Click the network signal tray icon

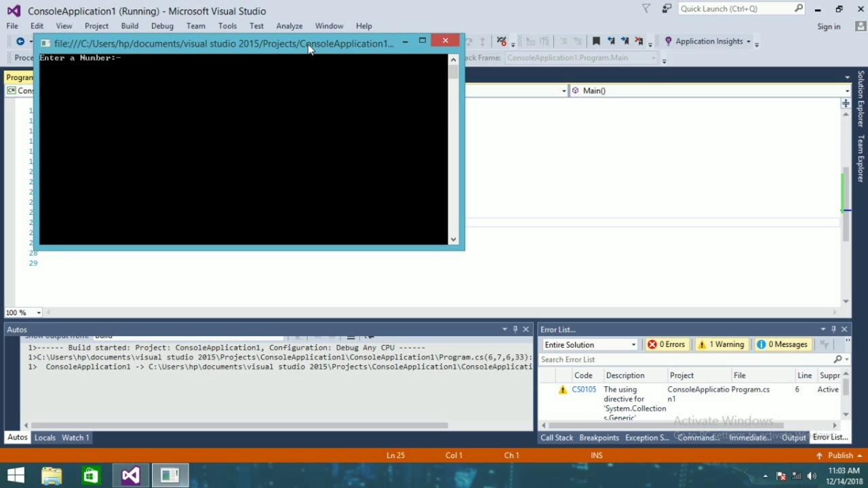click(x=796, y=476)
